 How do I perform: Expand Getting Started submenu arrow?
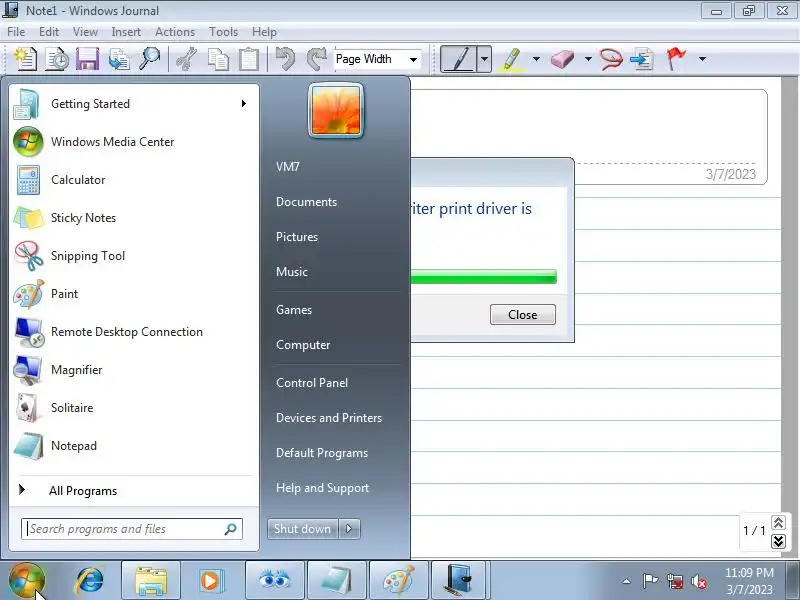pos(244,104)
